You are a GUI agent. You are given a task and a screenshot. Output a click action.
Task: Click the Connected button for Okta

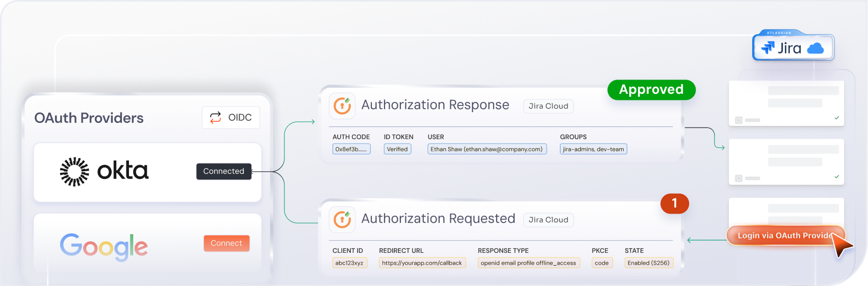pos(224,171)
